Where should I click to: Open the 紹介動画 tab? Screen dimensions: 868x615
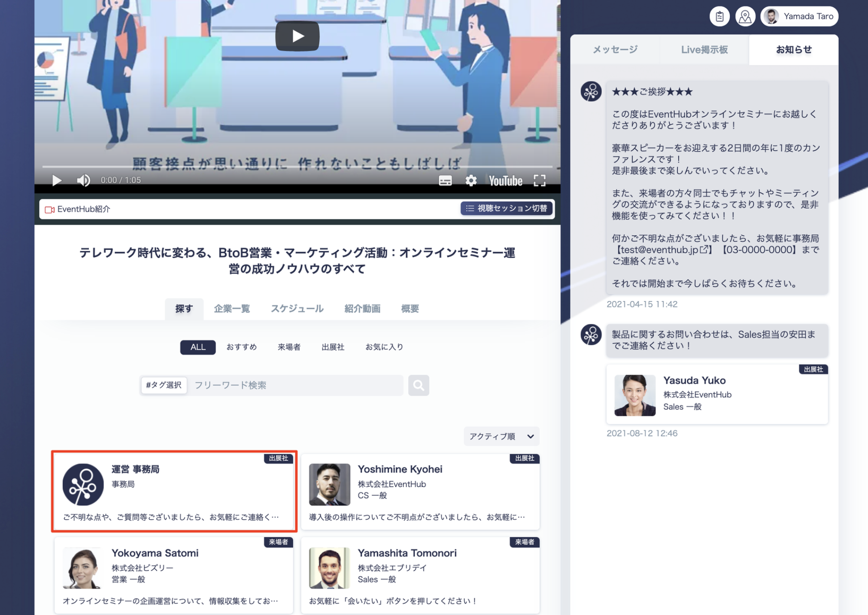[362, 308]
